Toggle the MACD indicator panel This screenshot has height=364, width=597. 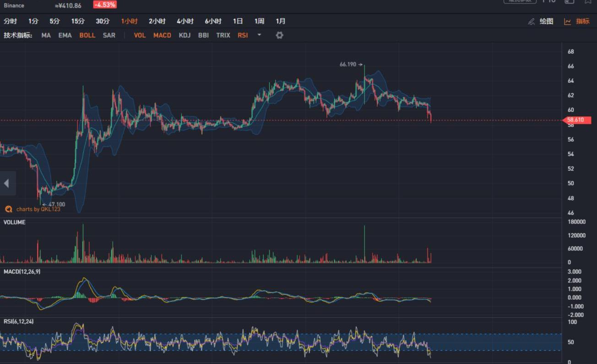(x=162, y=35)
